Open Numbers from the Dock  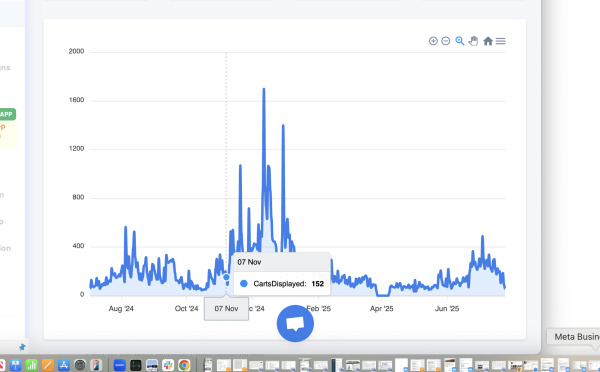[31, 365]
